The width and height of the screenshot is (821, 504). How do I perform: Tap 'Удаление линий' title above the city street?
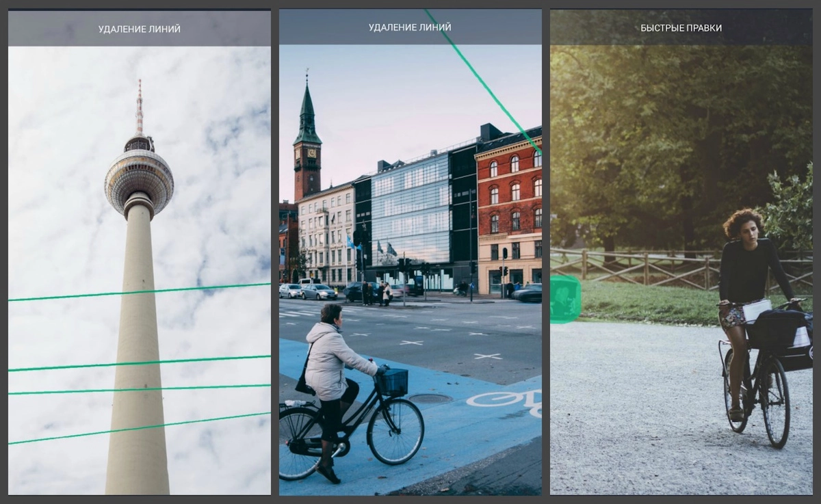410,27
